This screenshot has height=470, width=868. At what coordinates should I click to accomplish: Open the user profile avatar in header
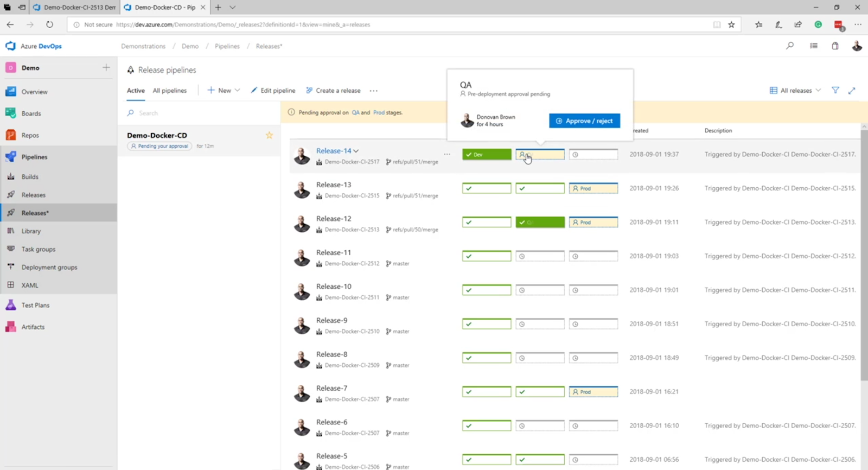pos(857,46)
